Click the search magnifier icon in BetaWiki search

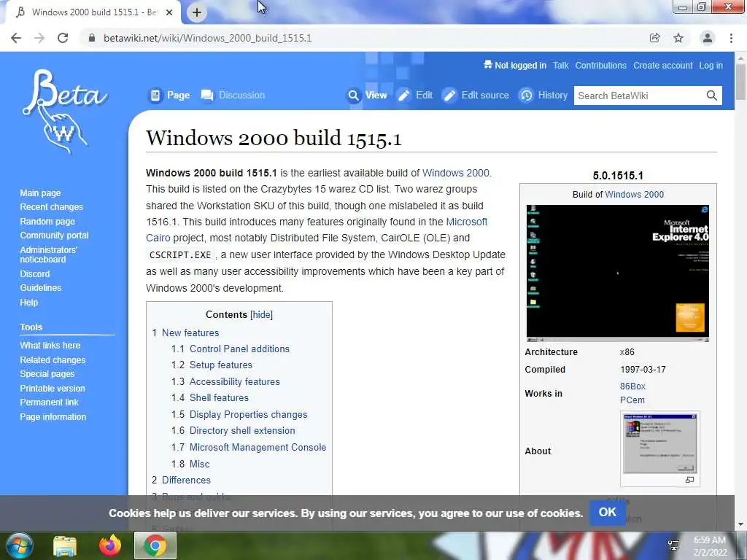coord(712,96)
